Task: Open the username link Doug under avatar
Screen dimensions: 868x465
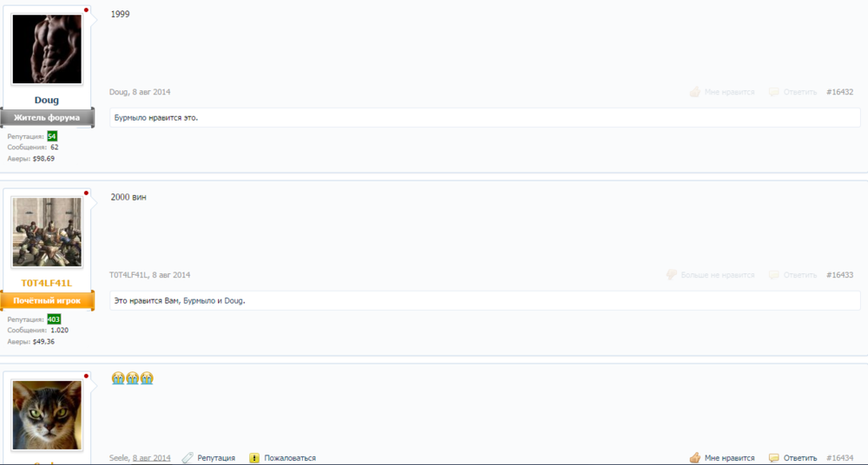Action: tap(47, 101)
